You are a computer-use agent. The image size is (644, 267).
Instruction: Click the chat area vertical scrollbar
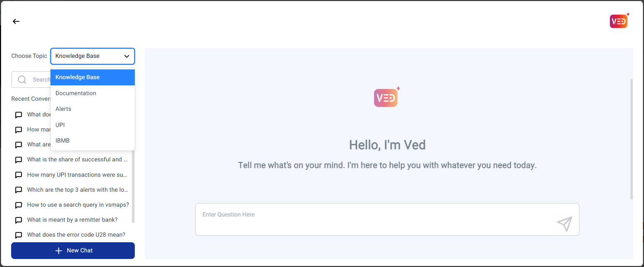(631, 139)
